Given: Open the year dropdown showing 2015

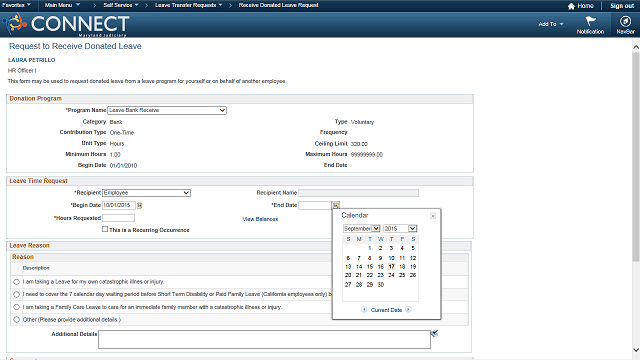Looking at the screenshot, I should point(400,229).
